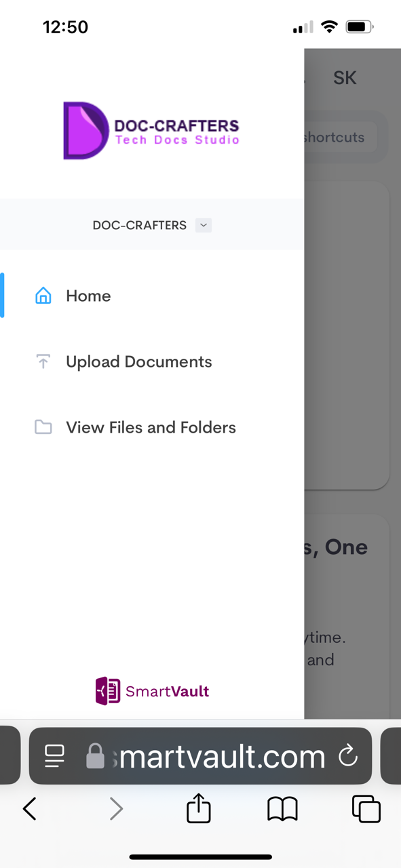
Task: Click the upload arrow icon
Action: tap(43, 361)
